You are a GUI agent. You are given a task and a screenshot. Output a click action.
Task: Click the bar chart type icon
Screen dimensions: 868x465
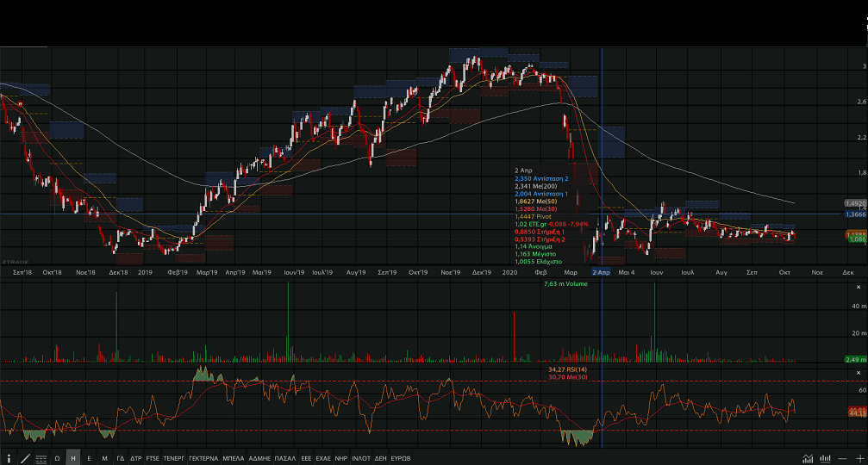(x=825, y=458)
